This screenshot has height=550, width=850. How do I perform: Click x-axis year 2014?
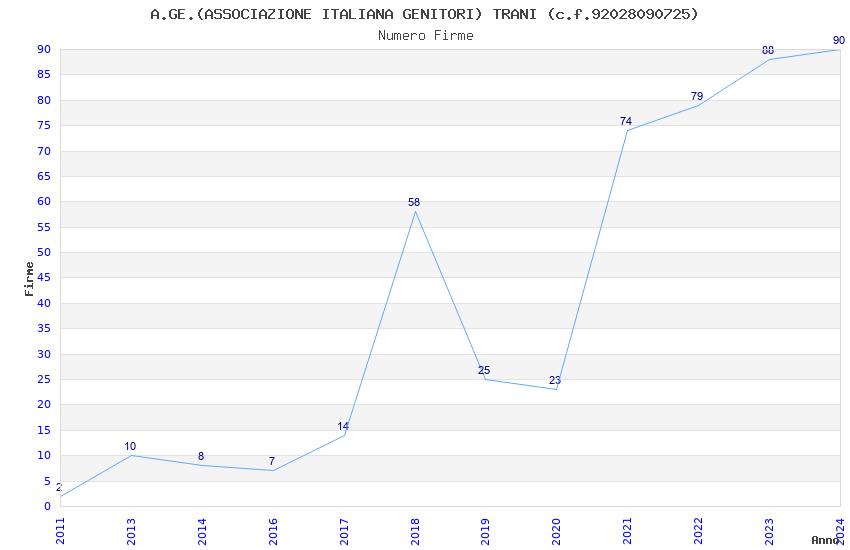(x=202, y=531)
